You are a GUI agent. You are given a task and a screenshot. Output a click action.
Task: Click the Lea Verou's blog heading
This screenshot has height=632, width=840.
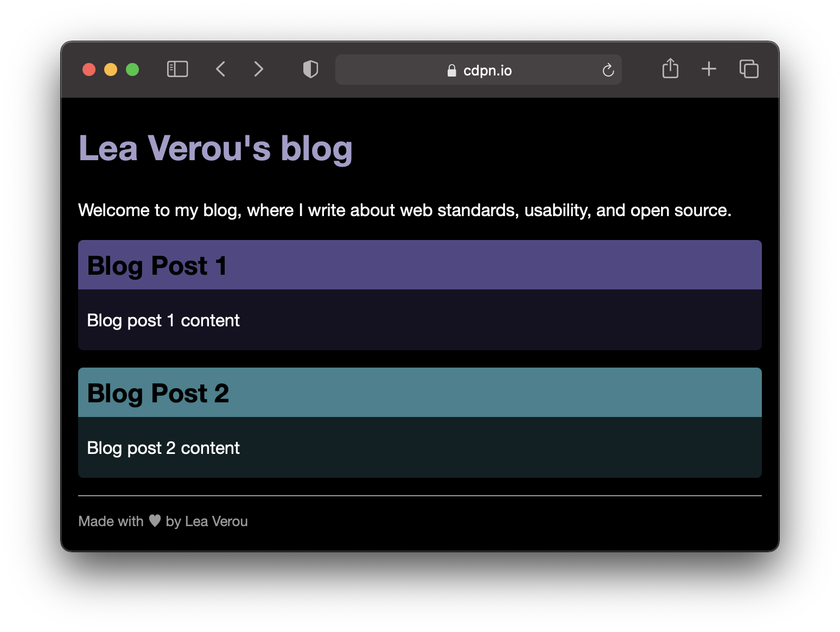215,148
